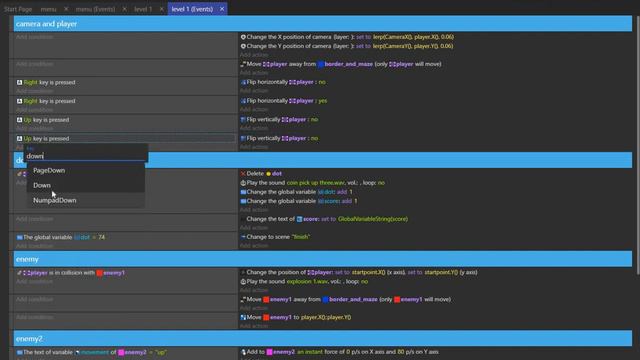Click the red X icon of Delete dot
The image size is (640, 360).
[243, 173]
